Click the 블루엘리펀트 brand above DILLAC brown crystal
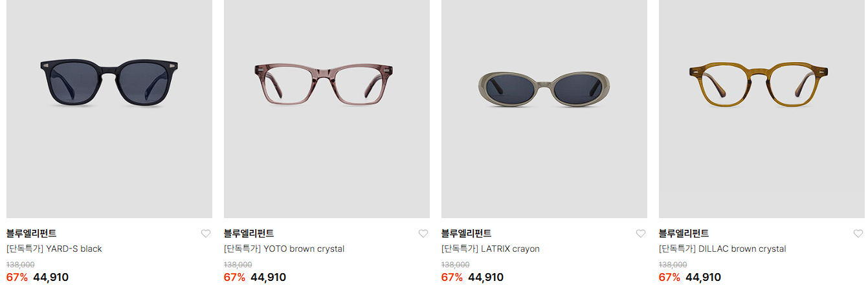 [684, 234]
